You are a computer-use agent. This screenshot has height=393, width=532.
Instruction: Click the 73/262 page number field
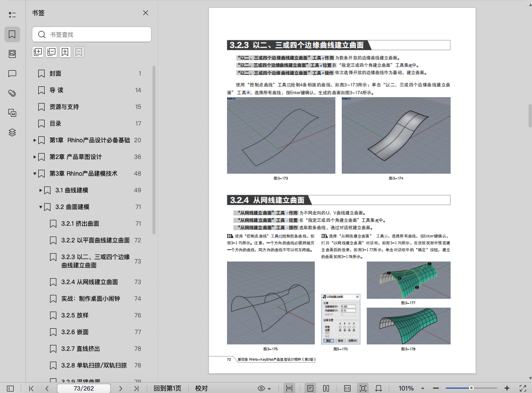point(84,388)
